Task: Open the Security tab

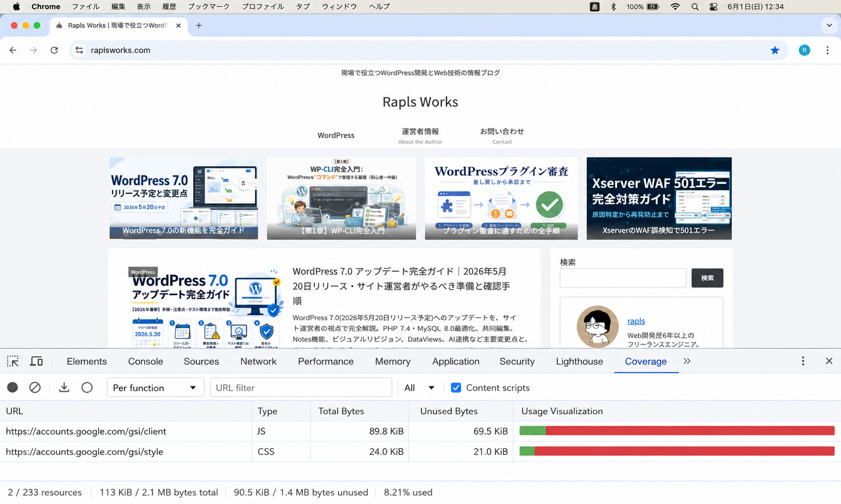Action: coord(517,361)
